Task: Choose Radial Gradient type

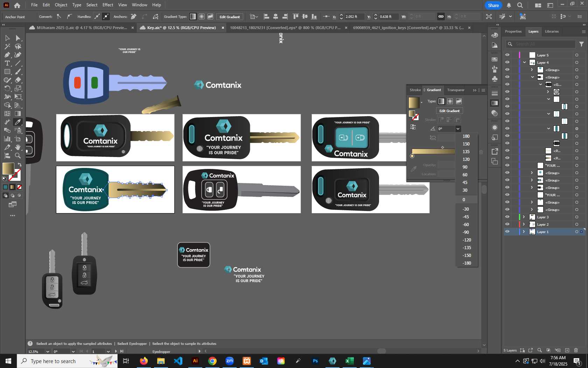Action: tap(450, 101)
